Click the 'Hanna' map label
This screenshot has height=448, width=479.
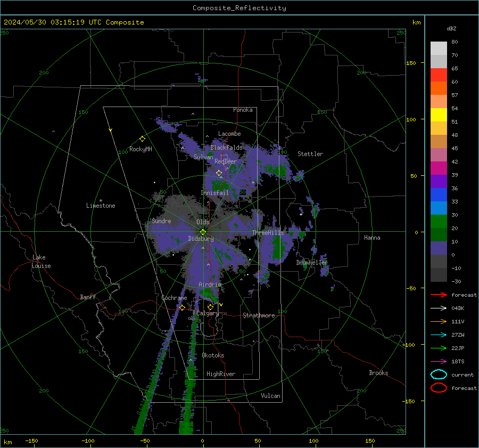click(x=372, y=238)
